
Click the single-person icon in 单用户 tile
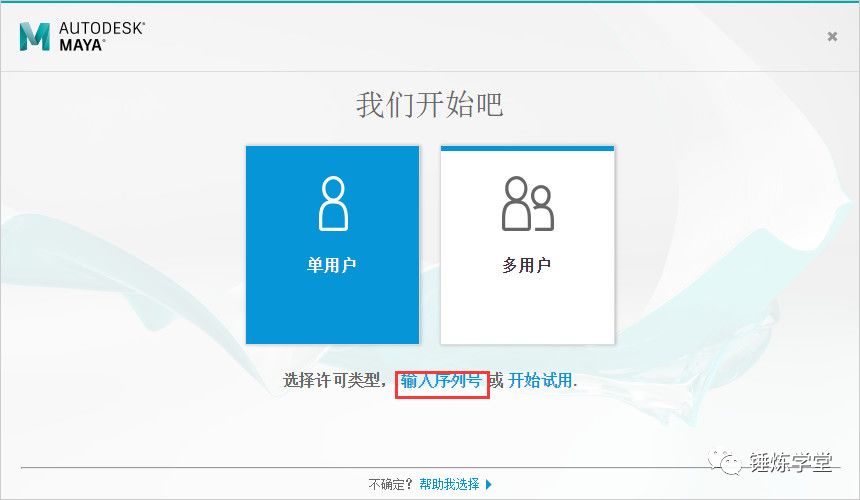pos(333,204)
